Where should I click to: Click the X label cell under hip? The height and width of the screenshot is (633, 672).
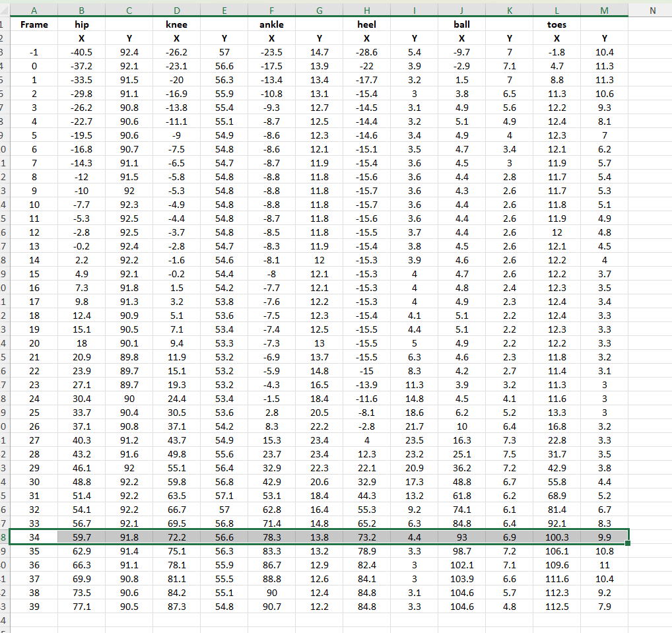click(81, 38)
